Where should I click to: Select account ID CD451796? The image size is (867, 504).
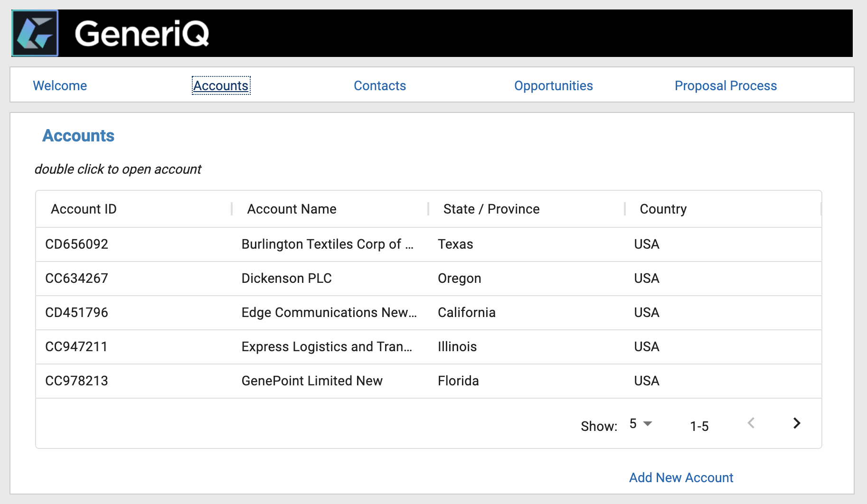[76, 312]
